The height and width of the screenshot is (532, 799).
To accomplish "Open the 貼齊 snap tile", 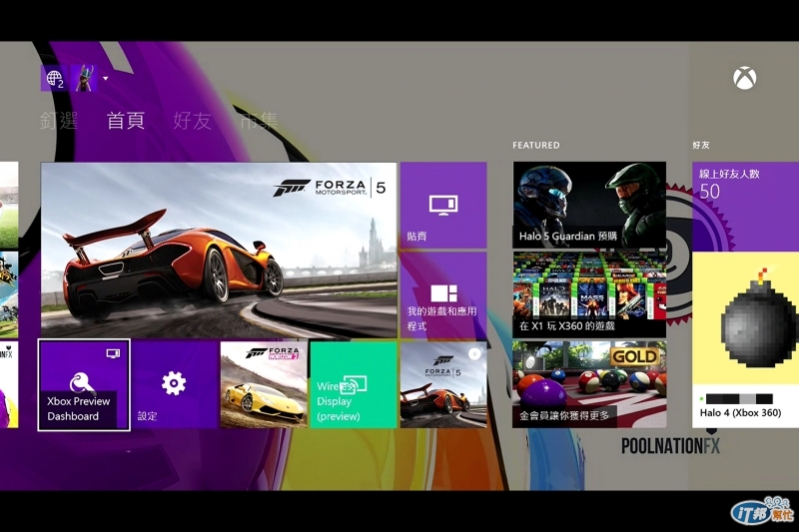I will point(443,206).
